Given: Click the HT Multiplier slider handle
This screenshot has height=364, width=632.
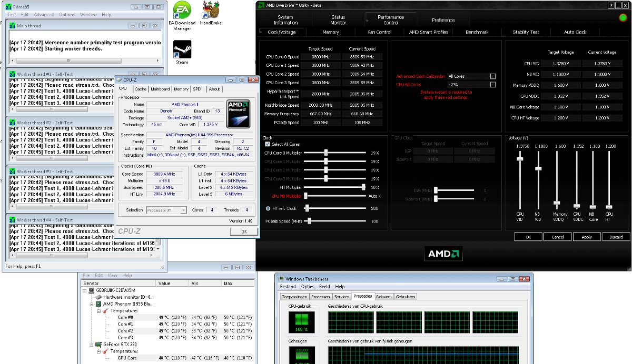Looking at the screenshot, I should coord(363,187).
